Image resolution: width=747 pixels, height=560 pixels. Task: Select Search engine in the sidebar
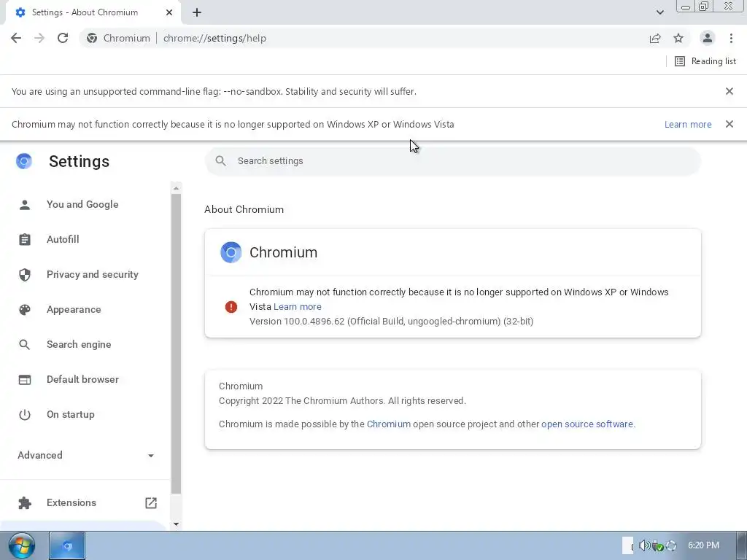pos(79,344)
